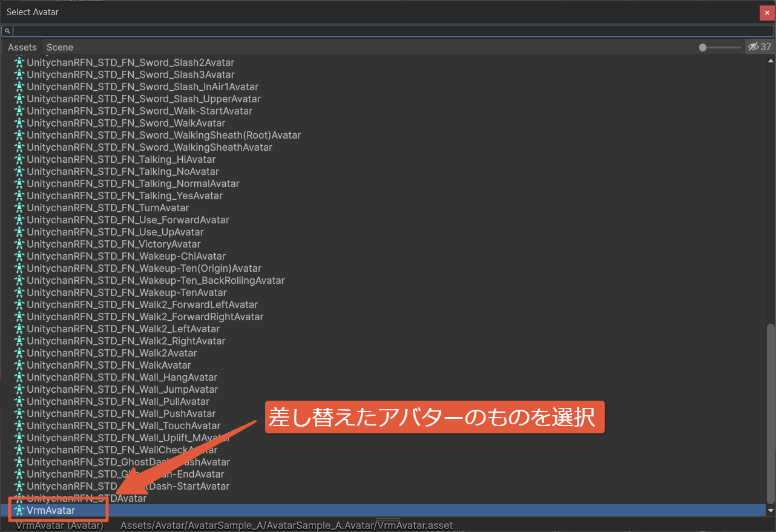Select UnitychanRFN_STD_FN_Talking_HiAvatar entry
776x532 pixels.
121,159
